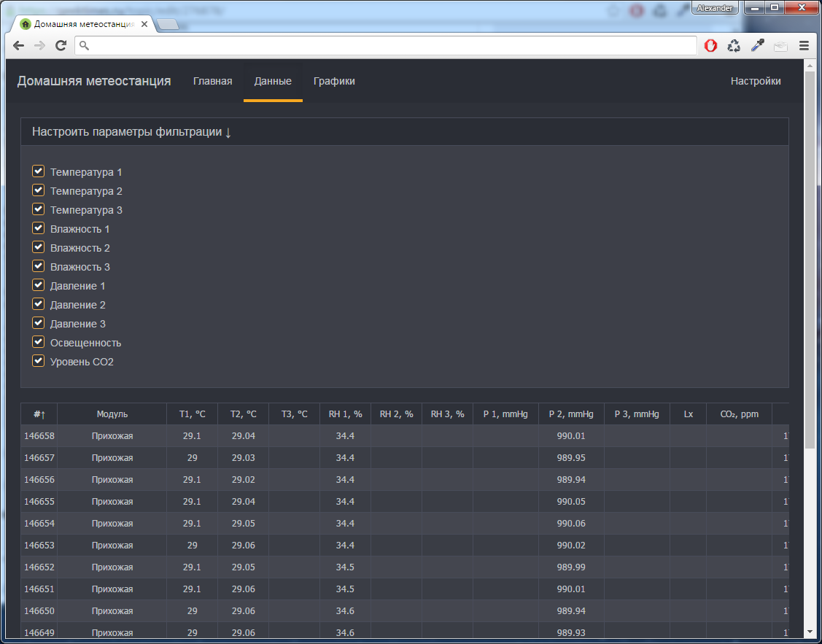Screen dimensions: 822x644
Task: Select row number 146657
Action: click(39, 458)
